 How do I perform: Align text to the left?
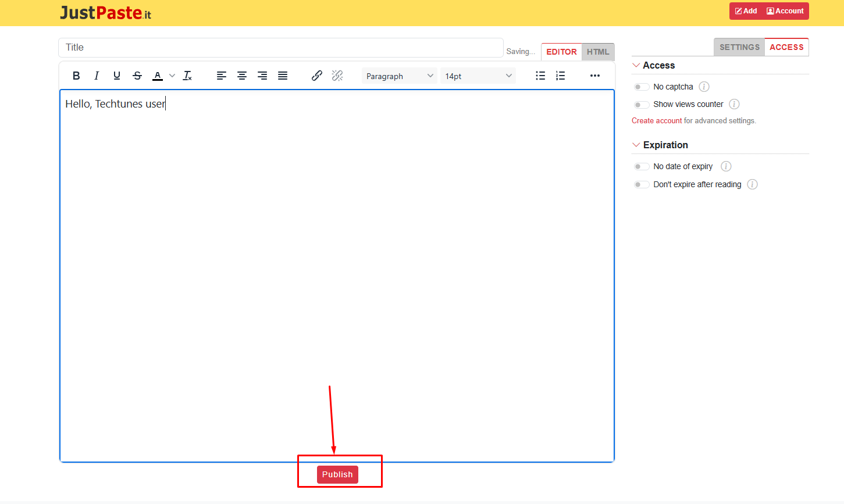(222, 76)
